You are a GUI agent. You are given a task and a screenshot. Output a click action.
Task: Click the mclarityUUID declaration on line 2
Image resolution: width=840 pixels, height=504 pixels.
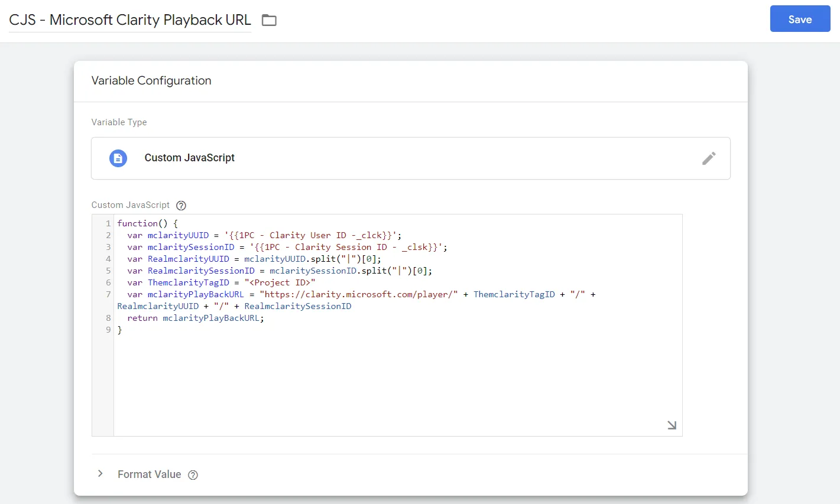click(x=178, y=235)
